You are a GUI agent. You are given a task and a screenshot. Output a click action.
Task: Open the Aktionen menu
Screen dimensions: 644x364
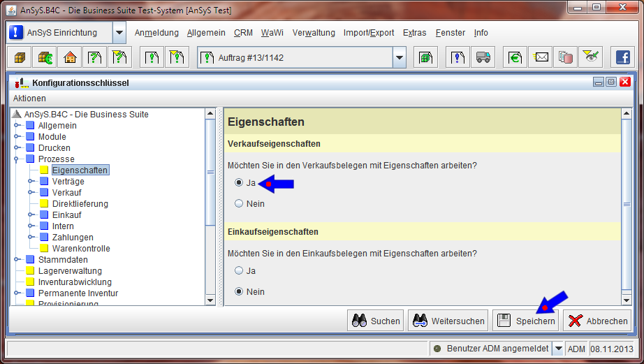29,99
